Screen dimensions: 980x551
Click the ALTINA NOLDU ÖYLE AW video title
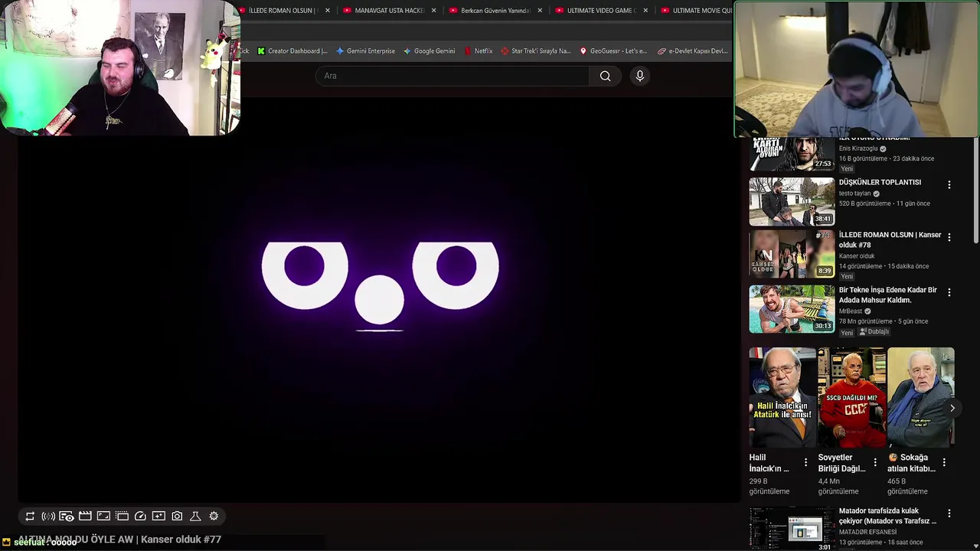click(x=119, y=540)
